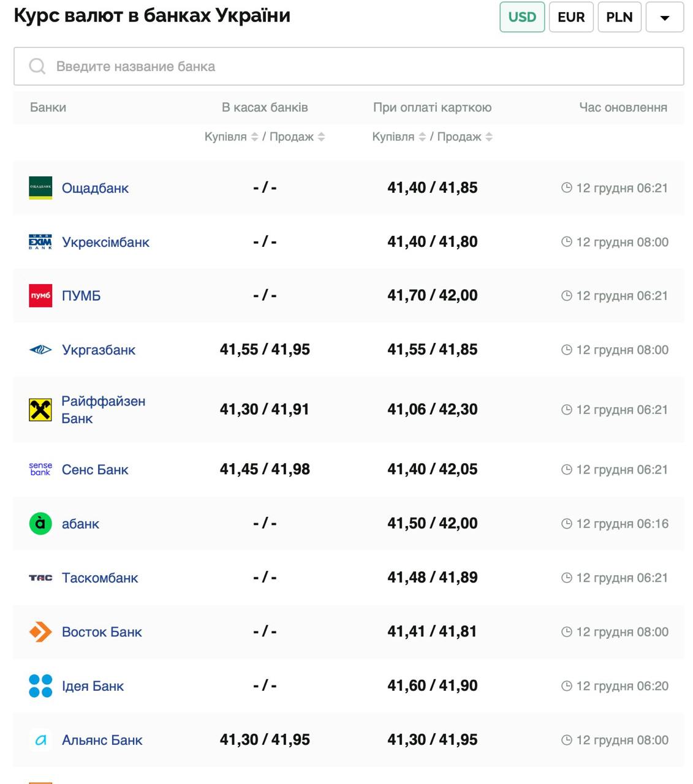Click the Ощадбанк logo icon
693x784 pixels.
[40, 187]
